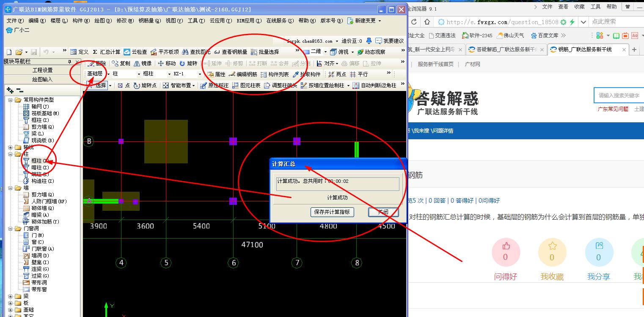Image resolution: width=644 pixels, height=317 pixels.
Task: Click 查看钢筋量 view rebar quantity
Action: click(230, 52)
